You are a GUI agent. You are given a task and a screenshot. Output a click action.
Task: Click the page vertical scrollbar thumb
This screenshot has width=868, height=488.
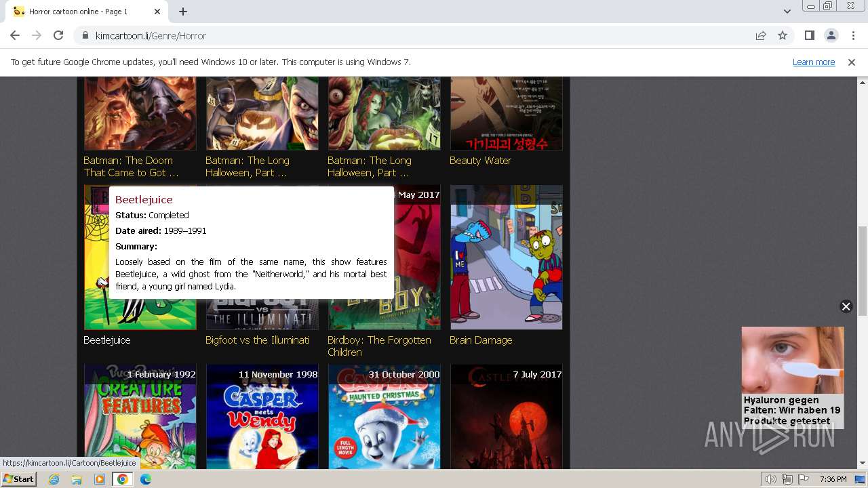click(x=862, y=271)
